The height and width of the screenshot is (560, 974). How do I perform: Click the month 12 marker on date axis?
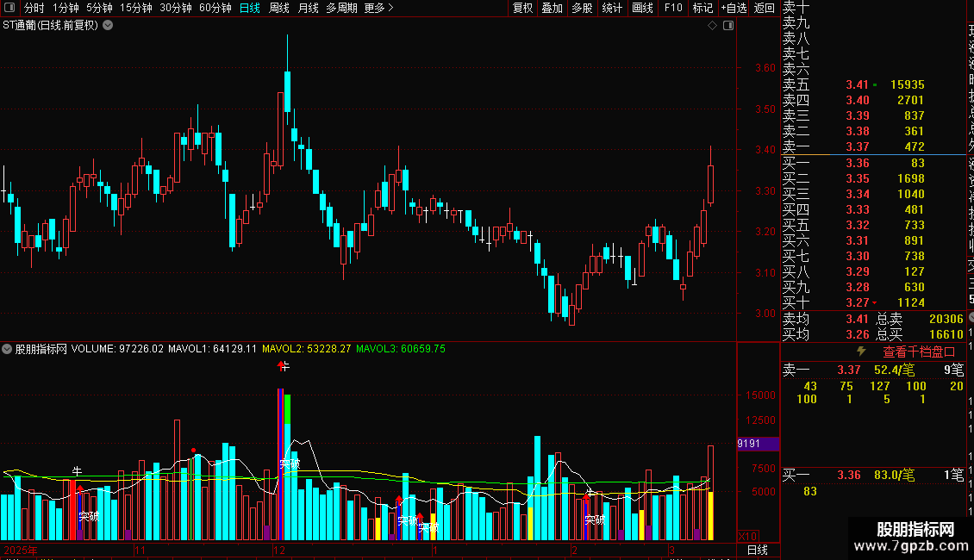279,551
